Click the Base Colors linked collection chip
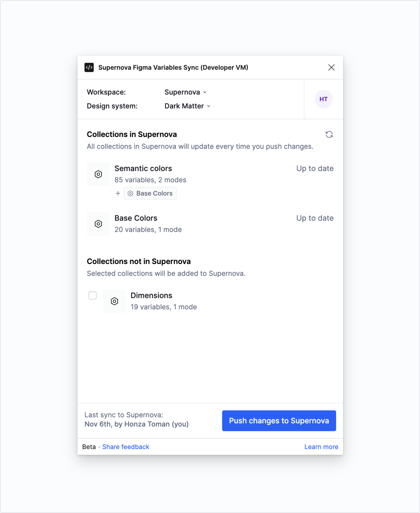 point(150,193)
